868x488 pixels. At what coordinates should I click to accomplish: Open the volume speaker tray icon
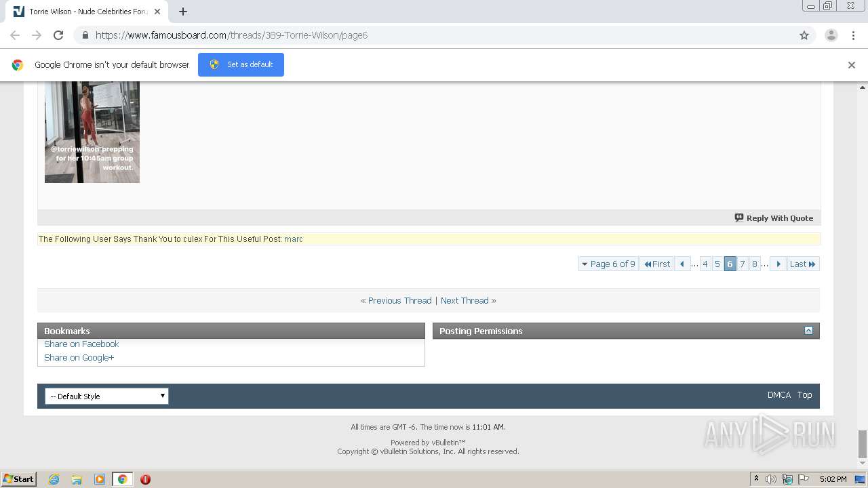point(771,479)
